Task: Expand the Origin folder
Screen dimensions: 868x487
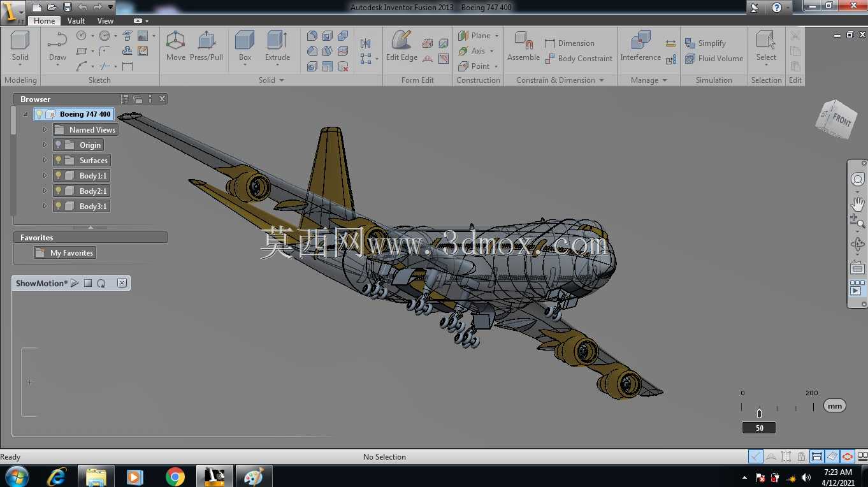Action: click(45, 145)
